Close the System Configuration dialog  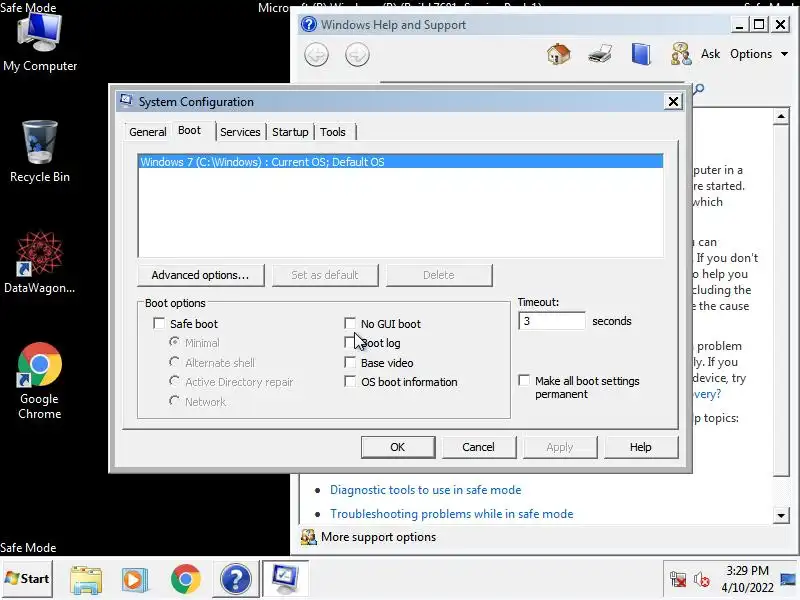[673, 102]
